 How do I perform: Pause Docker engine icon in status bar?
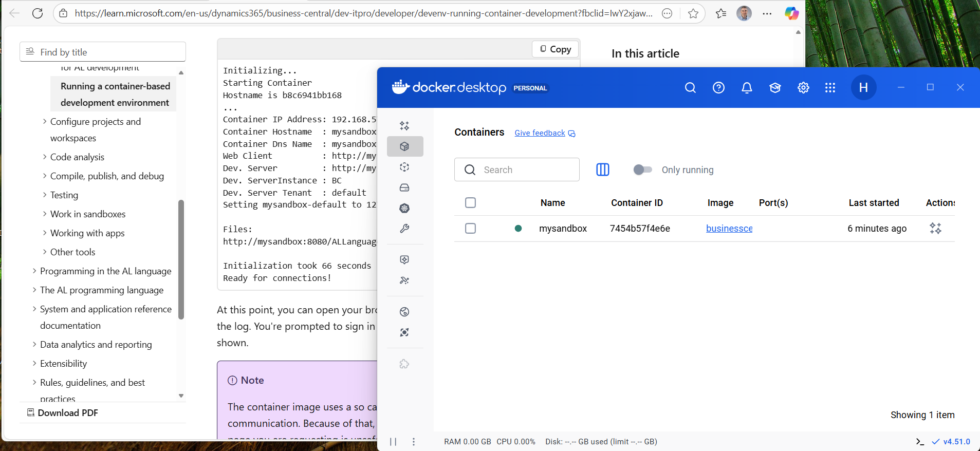[393, 442]
